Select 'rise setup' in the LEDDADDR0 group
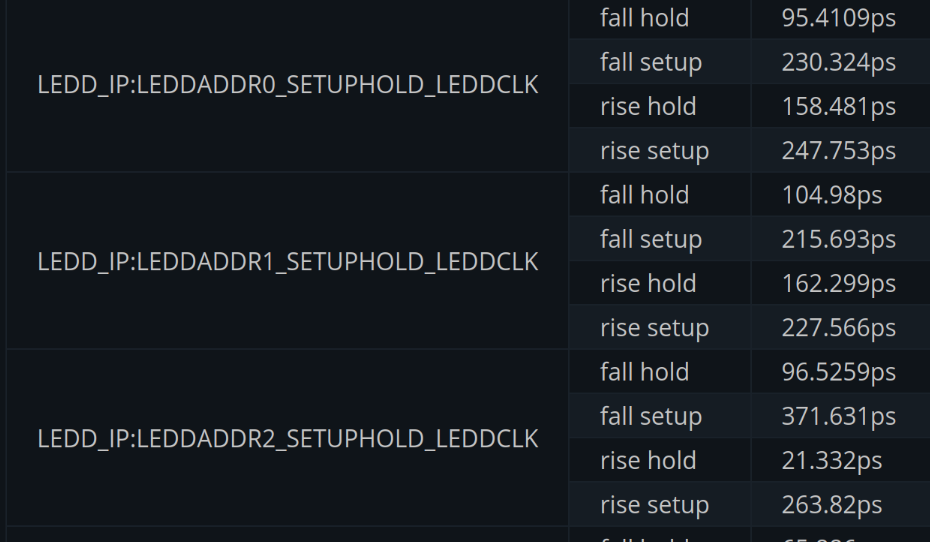 point(654,151)
